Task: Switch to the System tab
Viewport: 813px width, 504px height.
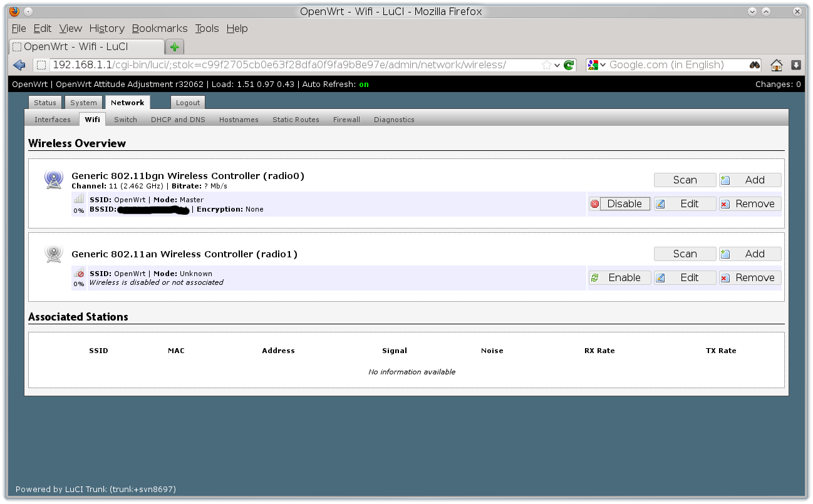Action: click(83, 103)
